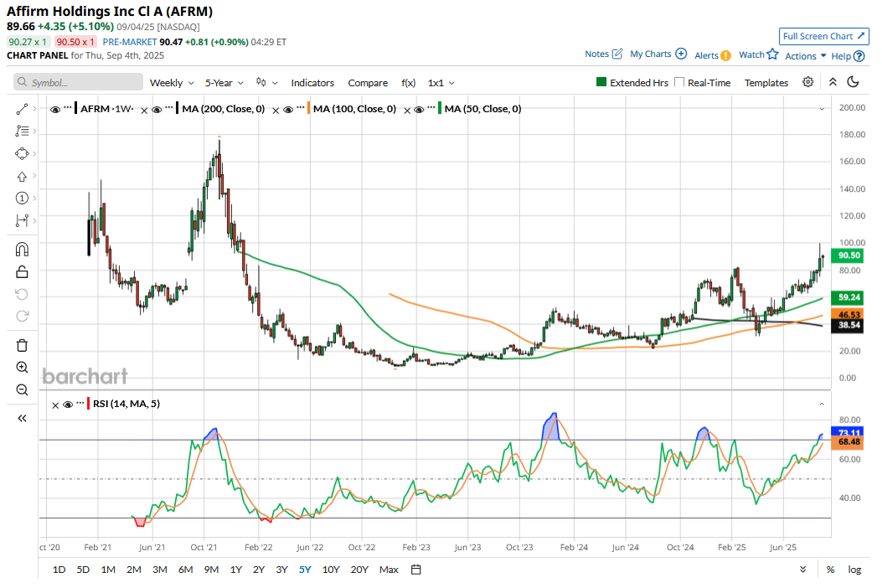Image resolution: width=882 pixels, height=588 pixels.
Task: Select the 6M time range
Action: click(x=186, y=570)
